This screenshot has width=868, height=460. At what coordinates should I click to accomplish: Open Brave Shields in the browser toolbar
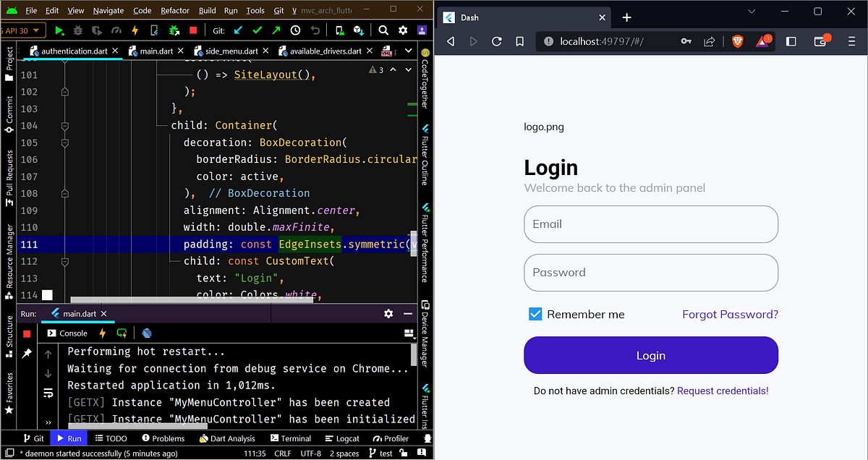pyautogui.click(x=737, y=41)
